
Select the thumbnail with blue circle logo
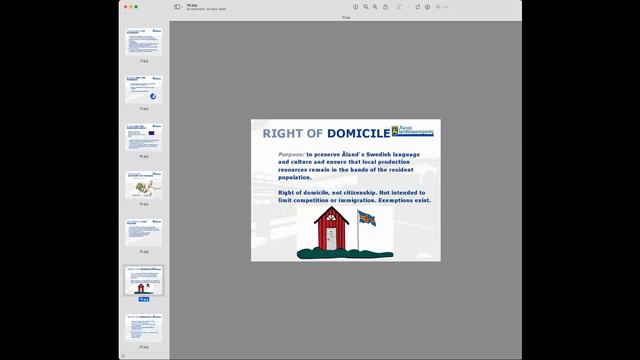pos(144,89)
